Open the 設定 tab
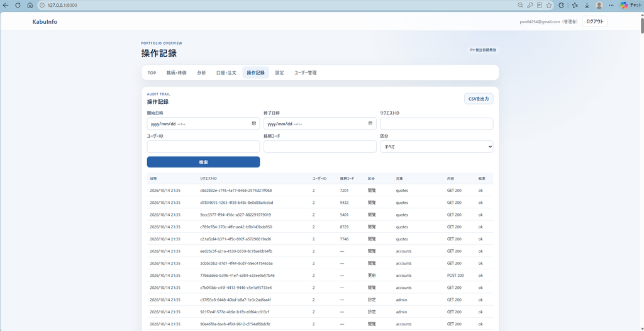Screen dimensions: 644x331 click(280, 73)
